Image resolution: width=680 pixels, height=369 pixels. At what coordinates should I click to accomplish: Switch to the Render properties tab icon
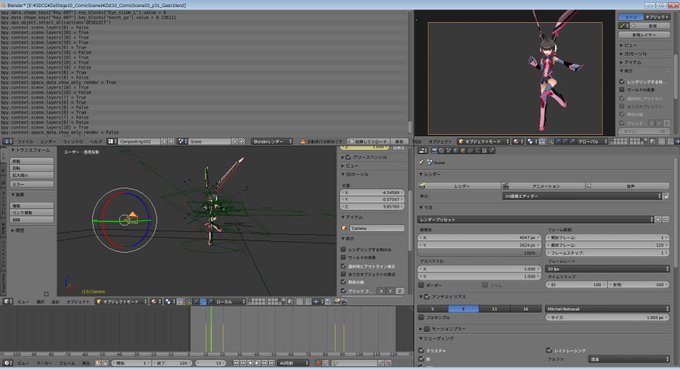[x=435, y=150]
